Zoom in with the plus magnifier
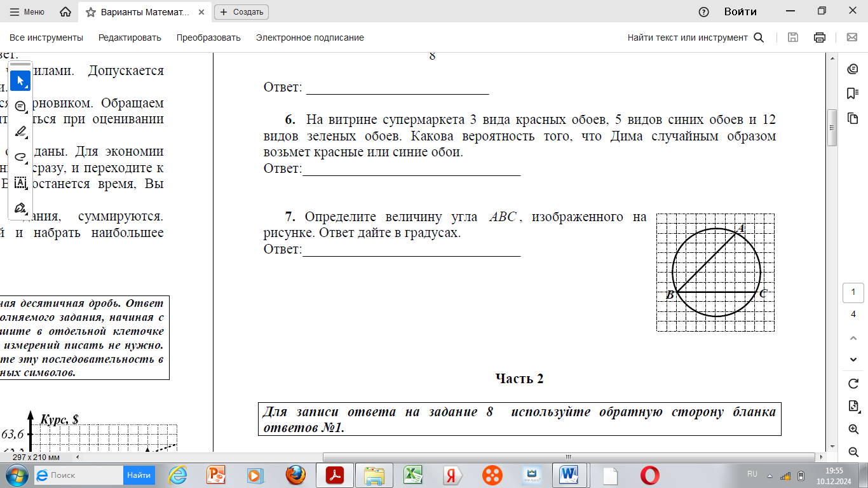 click(853, 430)
